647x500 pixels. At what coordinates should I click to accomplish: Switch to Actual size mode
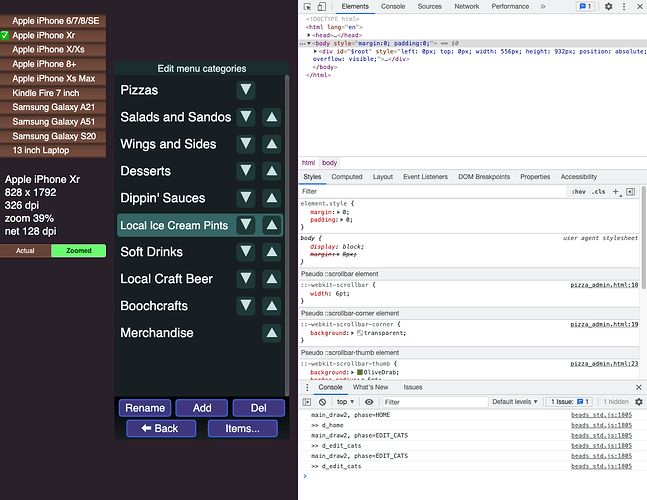point(25,251)
